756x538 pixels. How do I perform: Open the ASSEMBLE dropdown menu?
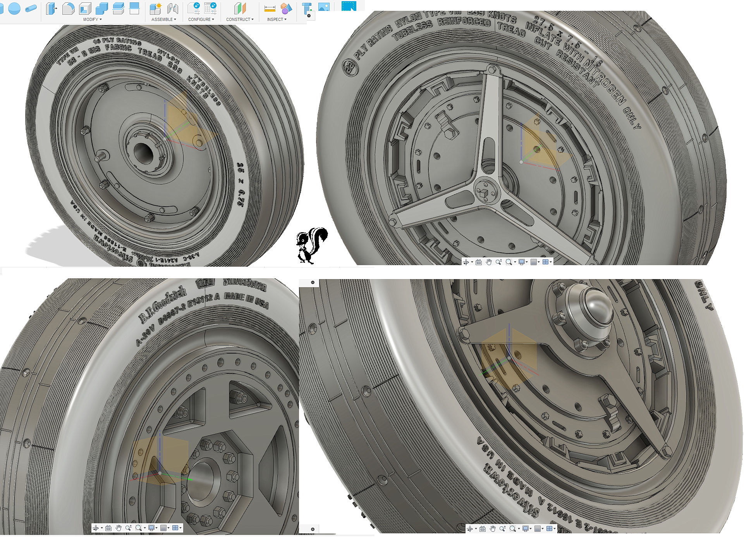pos(163,19)
